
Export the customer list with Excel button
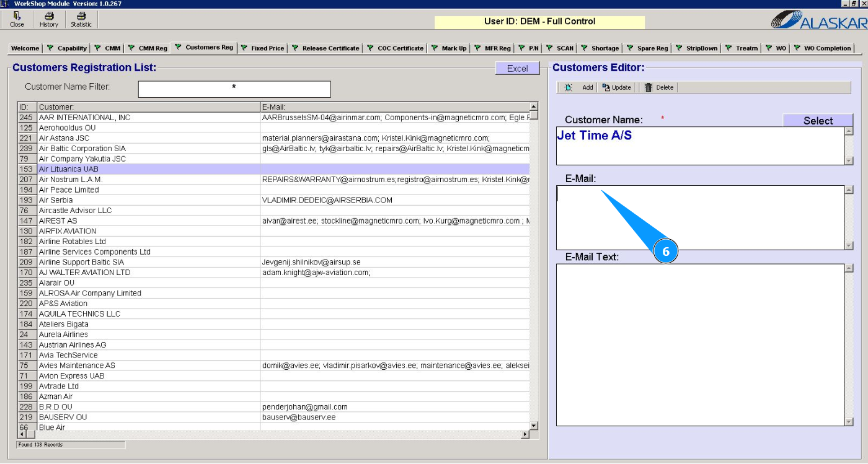click(x=517, y=69)
